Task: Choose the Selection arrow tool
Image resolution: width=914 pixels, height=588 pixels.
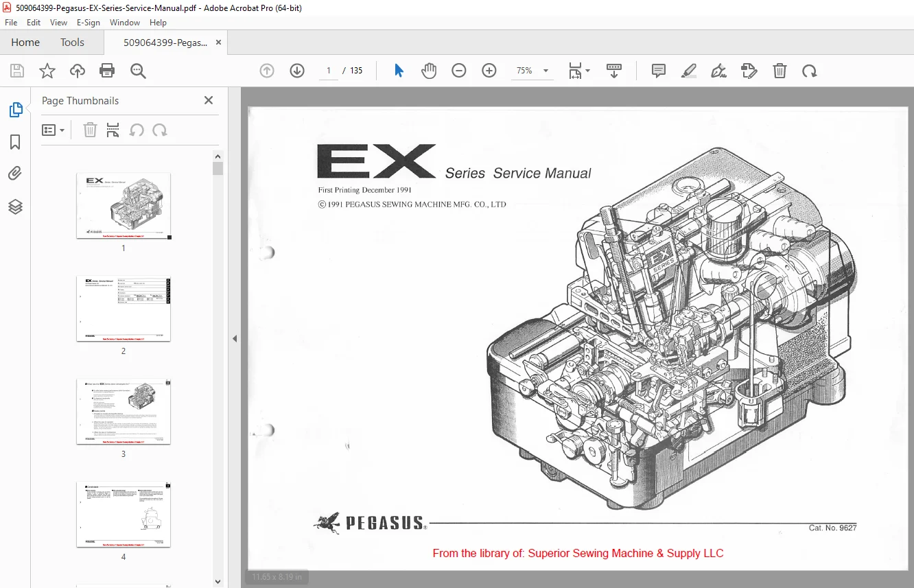Action: coord(399,71)
